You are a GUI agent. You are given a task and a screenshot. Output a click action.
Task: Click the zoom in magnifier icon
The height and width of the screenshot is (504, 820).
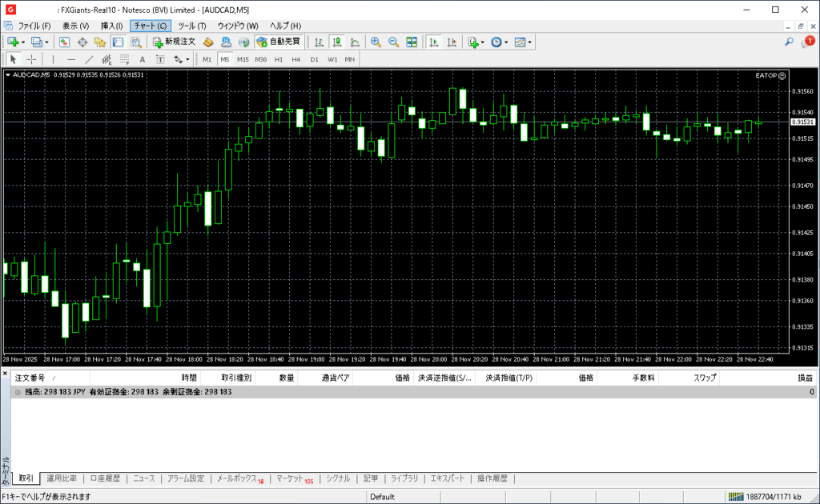coord(376,42)
